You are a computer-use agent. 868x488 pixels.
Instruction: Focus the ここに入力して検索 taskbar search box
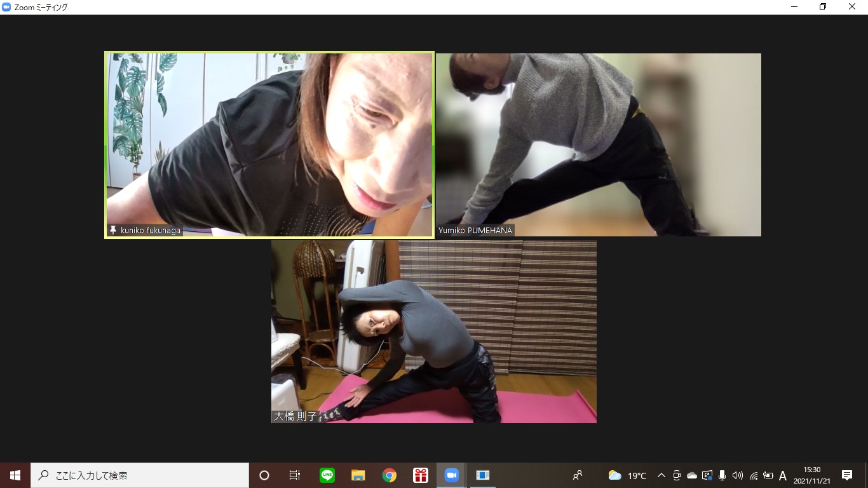(140, 475)
